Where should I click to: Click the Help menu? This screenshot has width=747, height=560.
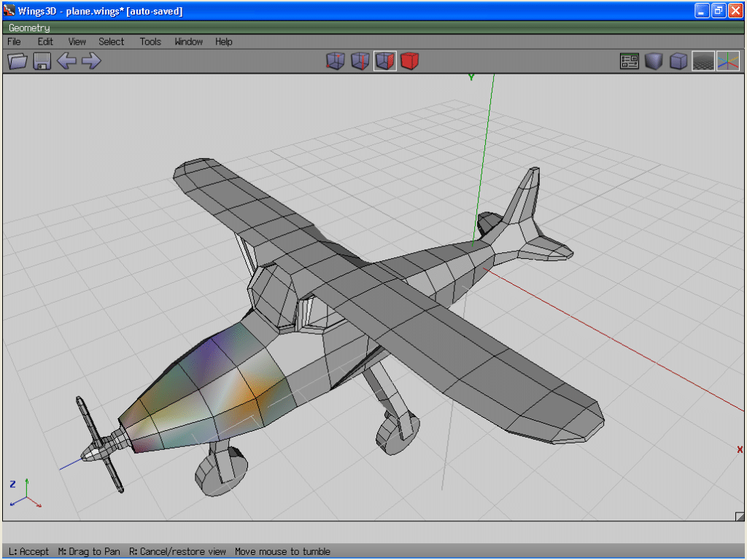[x=223, y=42]
